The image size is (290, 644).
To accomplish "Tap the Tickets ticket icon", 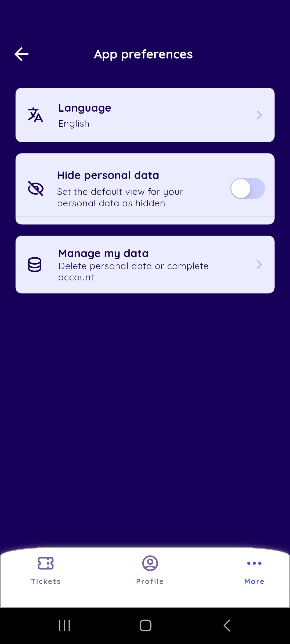I will click(x=46, y=563).
